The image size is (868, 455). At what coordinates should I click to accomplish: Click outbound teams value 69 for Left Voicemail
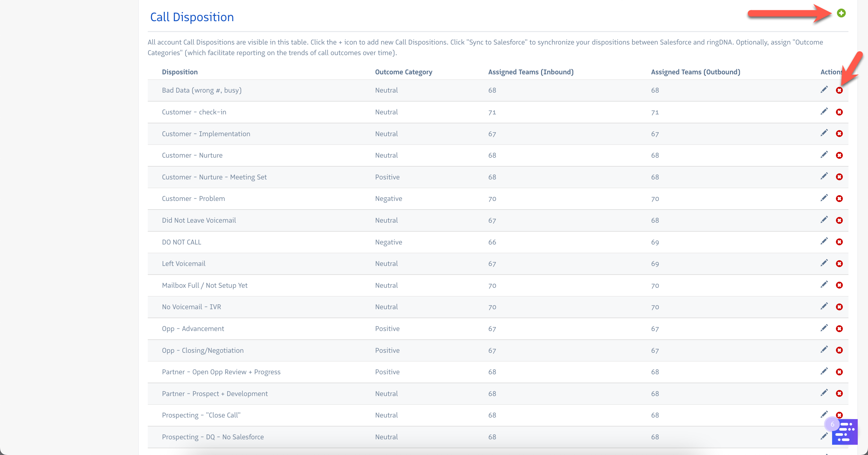655,264
